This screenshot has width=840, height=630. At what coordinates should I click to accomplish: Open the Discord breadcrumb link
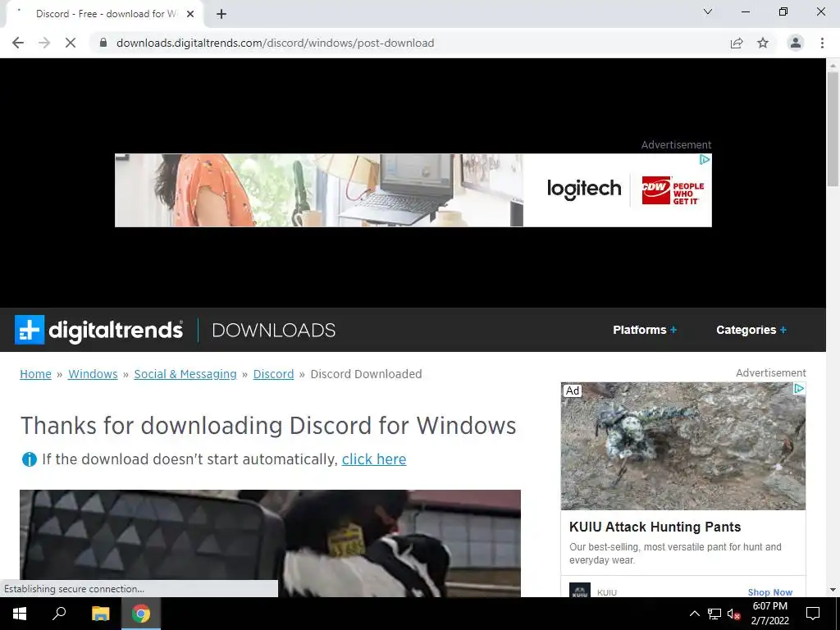pos(273,374)
